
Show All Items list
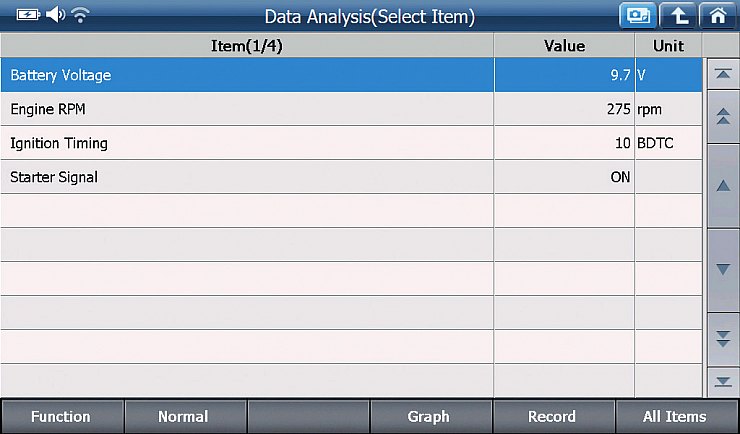(x=677, y=417)
